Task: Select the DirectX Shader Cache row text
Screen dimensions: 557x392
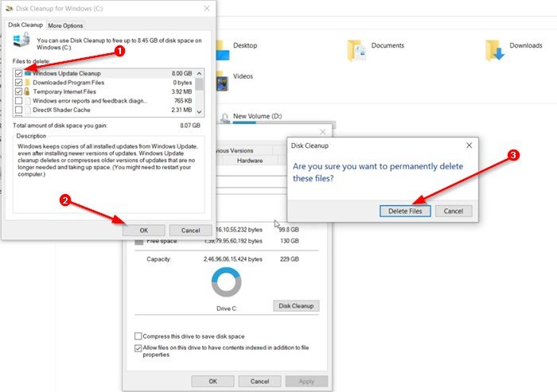Action: pyautogui.click(x=61, y=110)
